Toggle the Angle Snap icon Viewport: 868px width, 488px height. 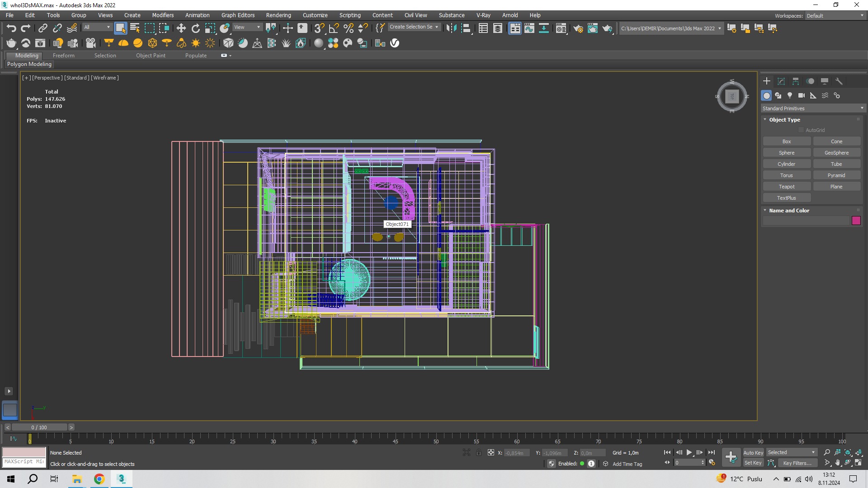tap(334, 28)
